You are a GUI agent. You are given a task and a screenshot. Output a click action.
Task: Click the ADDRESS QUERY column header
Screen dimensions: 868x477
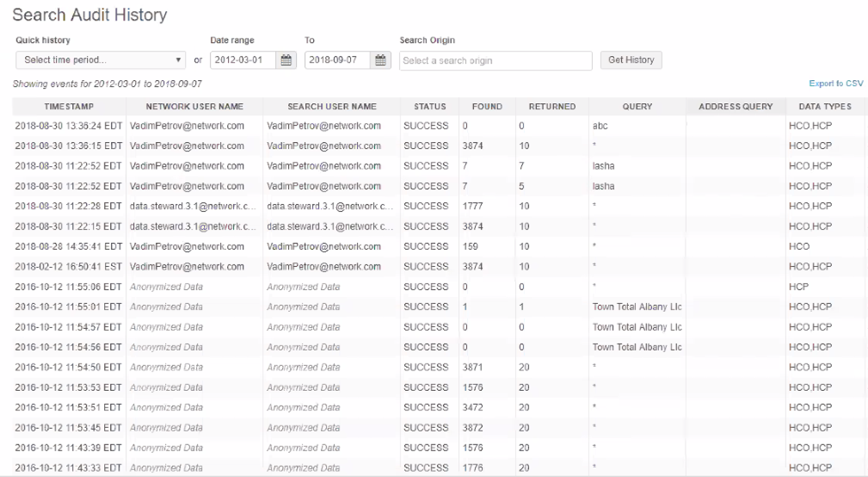tap(736, 107)
